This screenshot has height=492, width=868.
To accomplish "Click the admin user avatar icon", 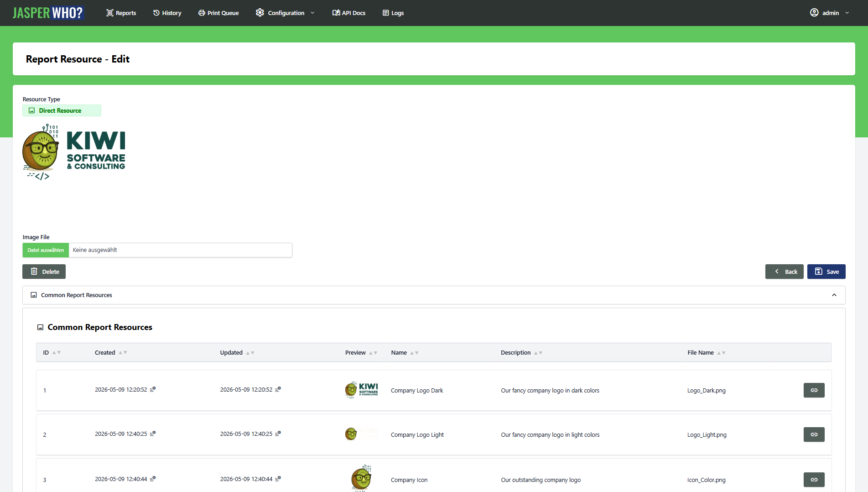I will 814,12.
